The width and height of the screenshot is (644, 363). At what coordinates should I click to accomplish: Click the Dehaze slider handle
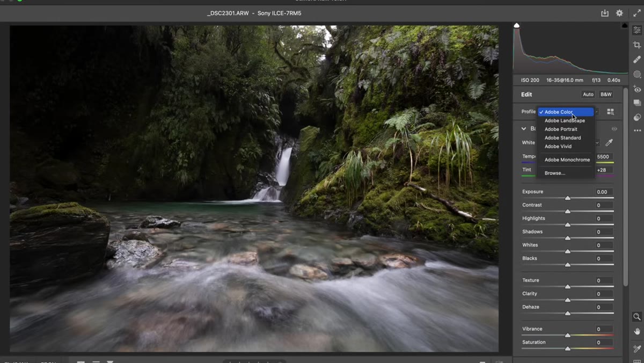click(x=568, y=314)
